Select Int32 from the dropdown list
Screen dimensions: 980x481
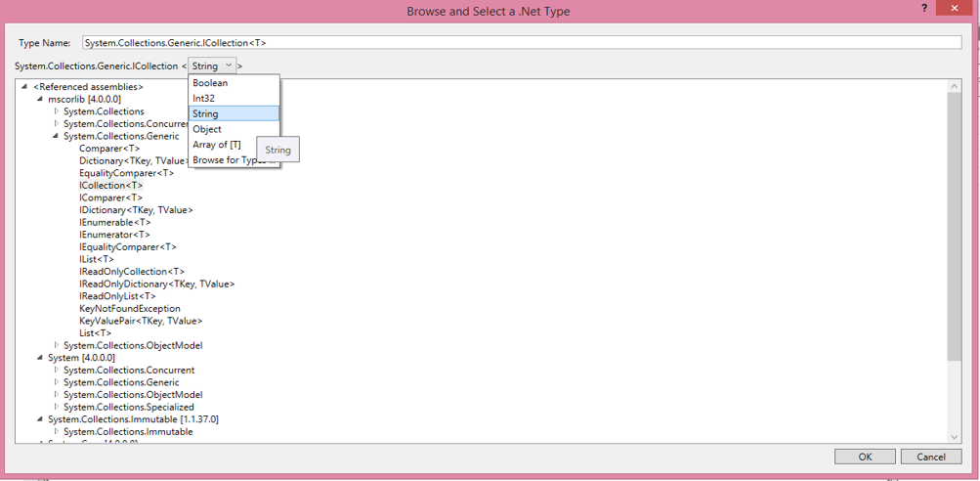(x=204, y=99)
